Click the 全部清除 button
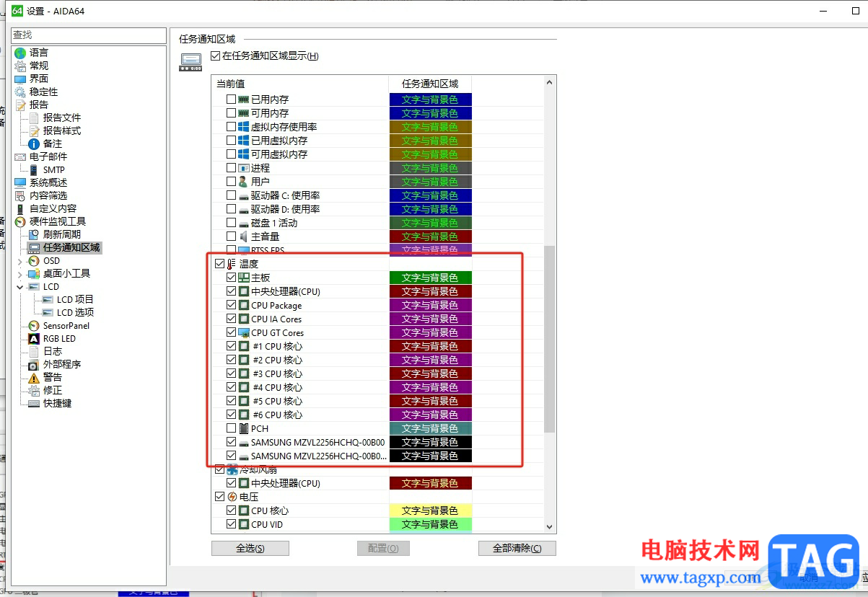The image size is (868, 597). pyautogui.click(x=517, y=548)
